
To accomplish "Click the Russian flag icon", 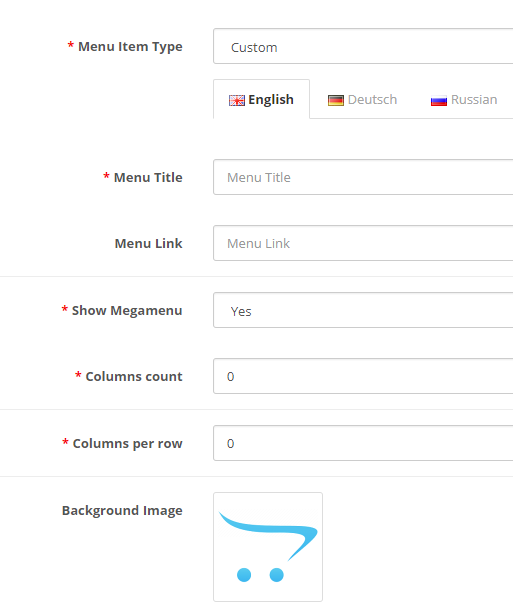I will (x=439, y=101).
